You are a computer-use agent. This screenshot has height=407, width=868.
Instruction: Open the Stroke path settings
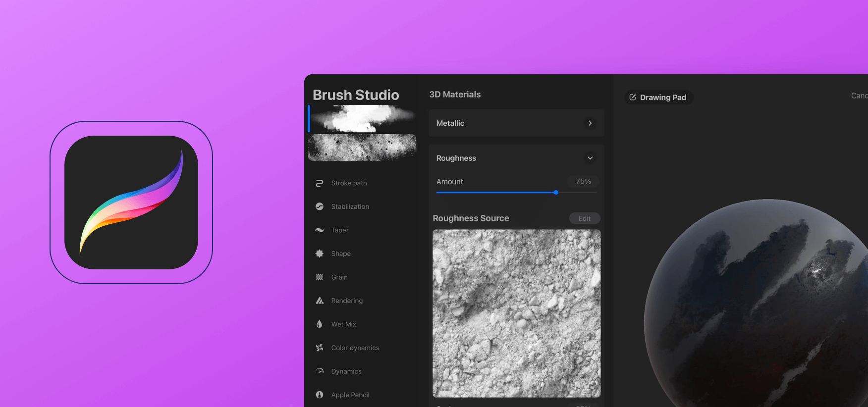(x=349, y=183)
